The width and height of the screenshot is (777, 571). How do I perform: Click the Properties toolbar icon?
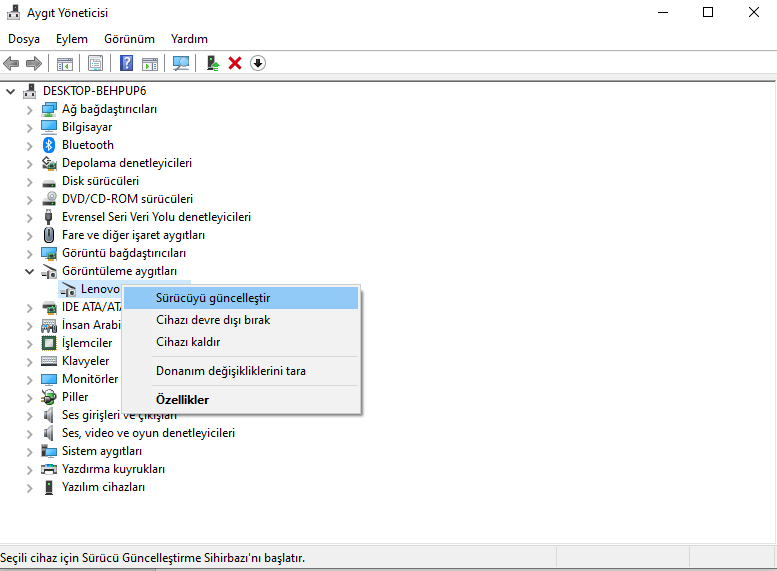95,63
